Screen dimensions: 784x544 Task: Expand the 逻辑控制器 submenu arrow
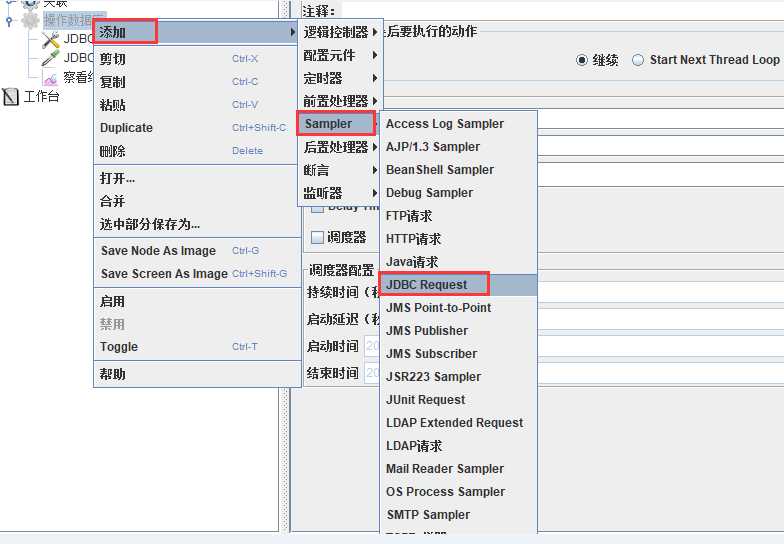click(x=374, y=32)
